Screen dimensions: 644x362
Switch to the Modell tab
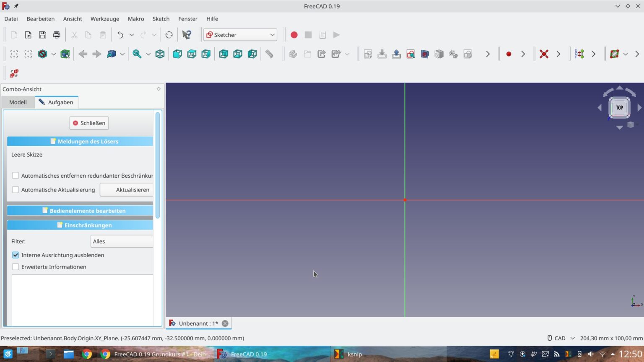pos(18,102)
